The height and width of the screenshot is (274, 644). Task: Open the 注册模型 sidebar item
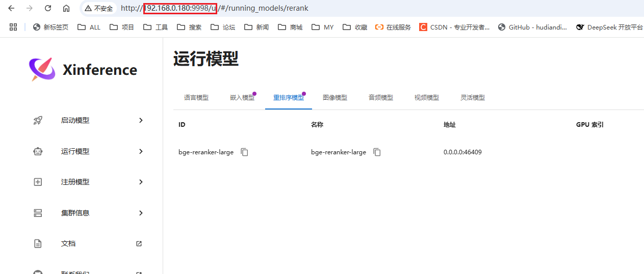(88, 182)
